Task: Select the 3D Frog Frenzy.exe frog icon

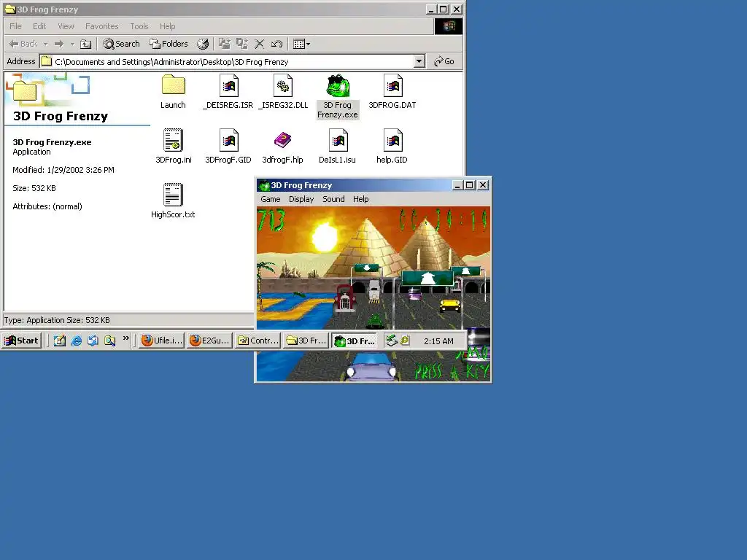Action: tap(338, 86)
